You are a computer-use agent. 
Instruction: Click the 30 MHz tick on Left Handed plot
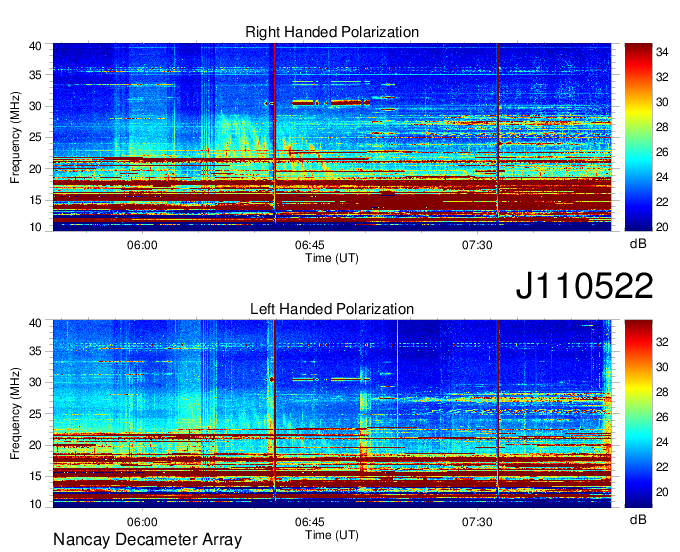tap(35, 382)
